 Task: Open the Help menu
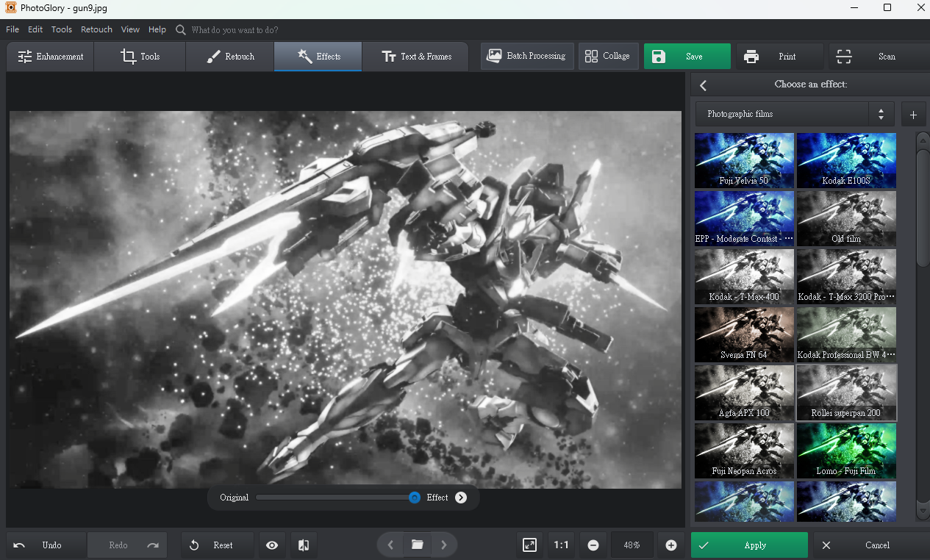coord(157,30)
